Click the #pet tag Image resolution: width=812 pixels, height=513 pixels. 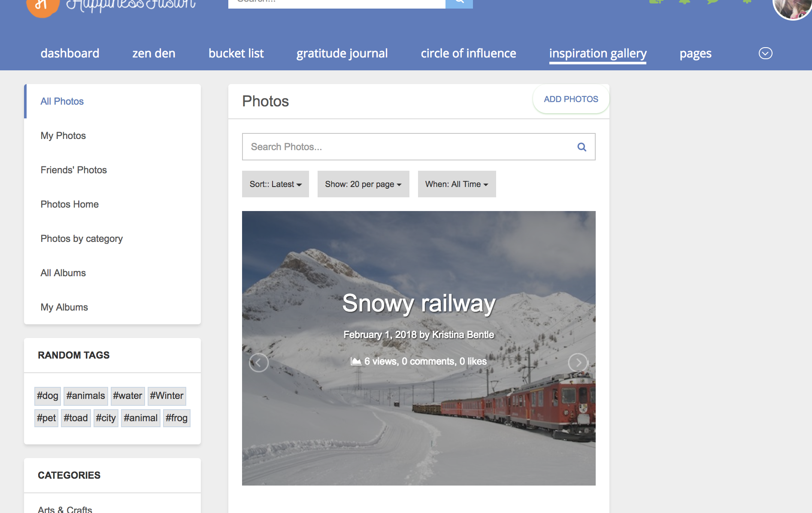click(46, 418)
